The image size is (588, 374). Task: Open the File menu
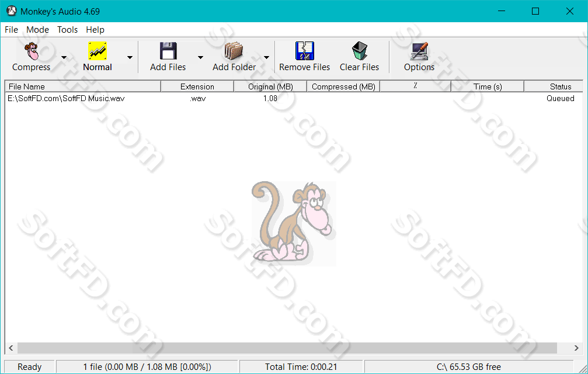click(11, 30)
